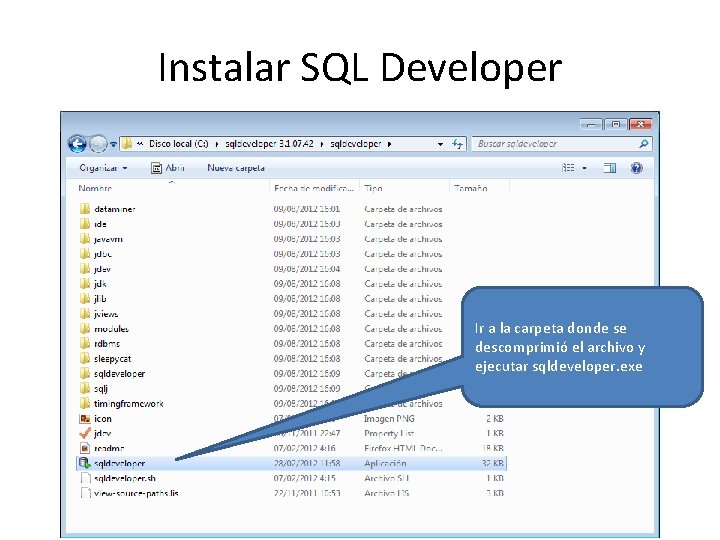The height and width of the screenshot is (540, 720).
Task: Change view with the view icon
Action: (x=568, y=168)
